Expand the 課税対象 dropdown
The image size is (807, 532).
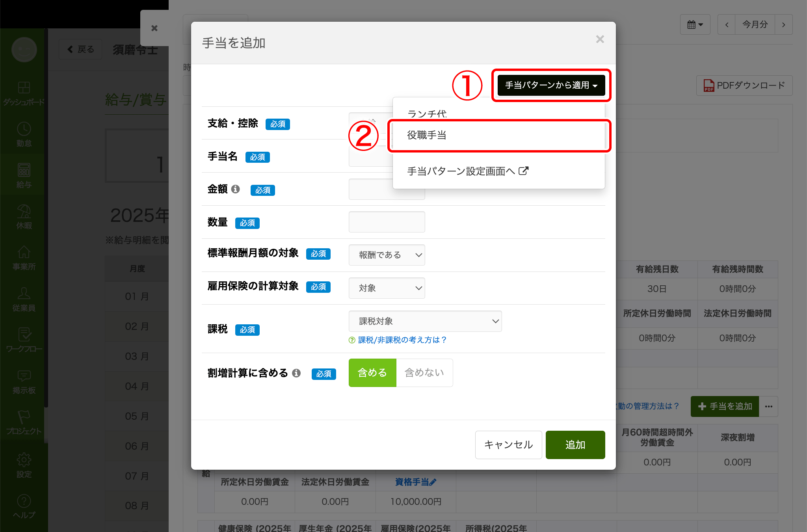(x=425, y=321)
